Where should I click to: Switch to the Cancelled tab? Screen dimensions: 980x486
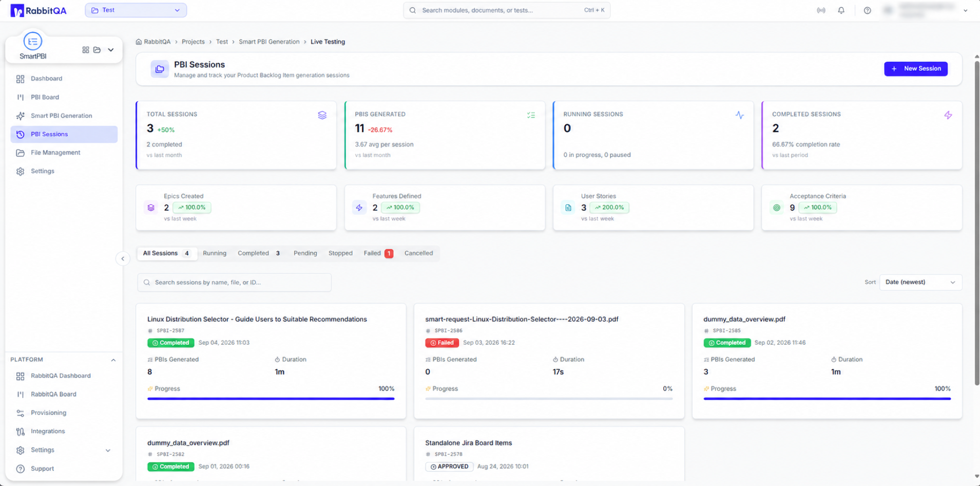tap(418, 253)
